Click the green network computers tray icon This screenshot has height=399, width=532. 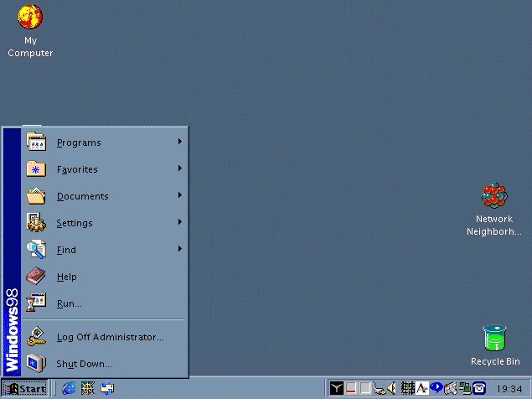point(465,388)
